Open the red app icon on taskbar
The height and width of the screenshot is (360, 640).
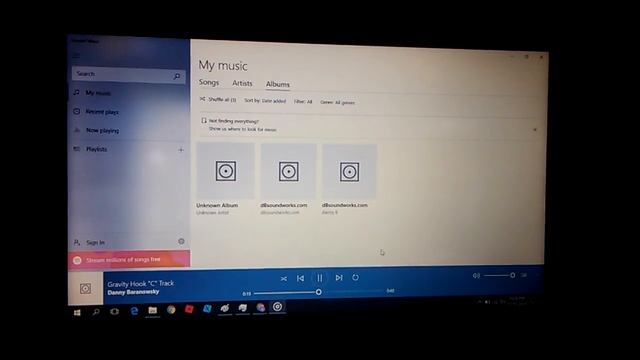(189, 309)
